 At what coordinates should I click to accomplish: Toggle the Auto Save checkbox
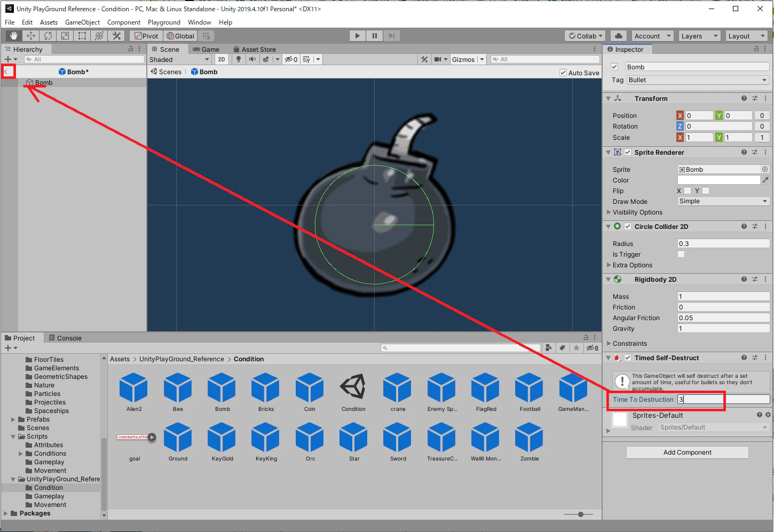[563, 73]
